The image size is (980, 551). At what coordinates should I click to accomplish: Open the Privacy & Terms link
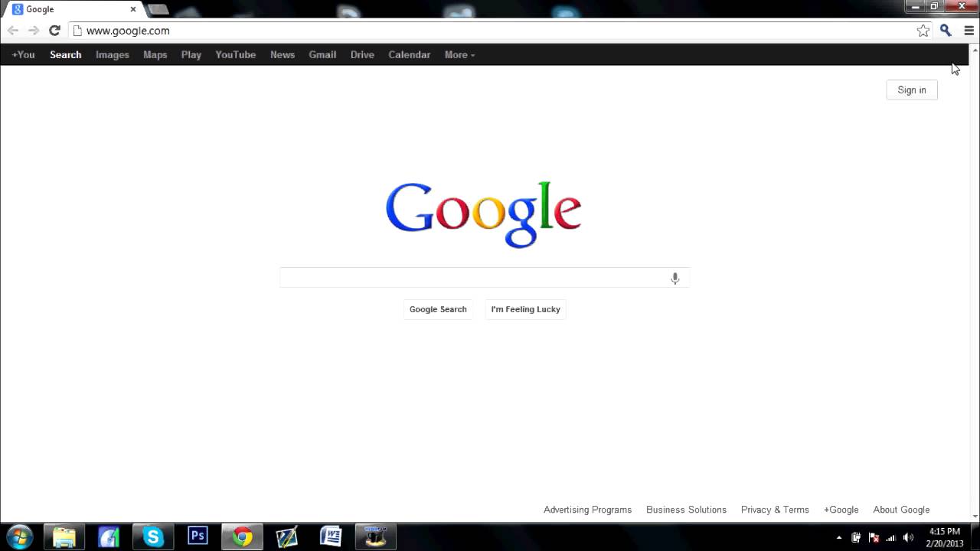pos(775,510)
